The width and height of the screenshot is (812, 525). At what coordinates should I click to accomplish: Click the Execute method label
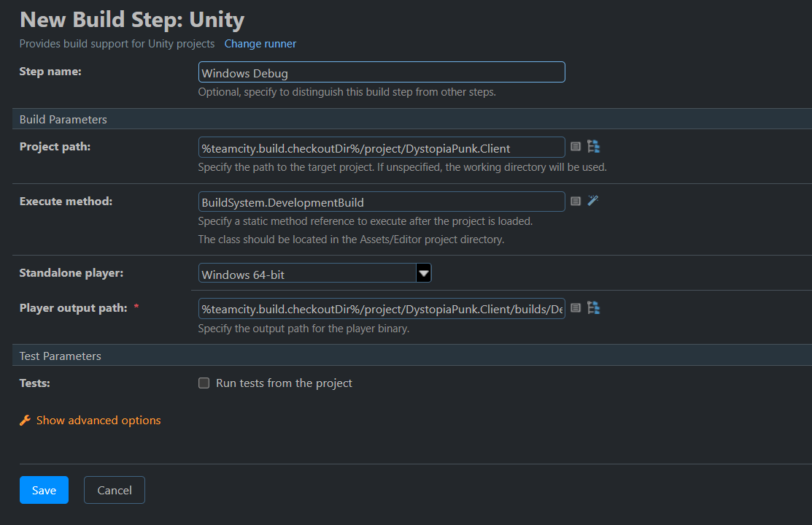pos(66,201)
